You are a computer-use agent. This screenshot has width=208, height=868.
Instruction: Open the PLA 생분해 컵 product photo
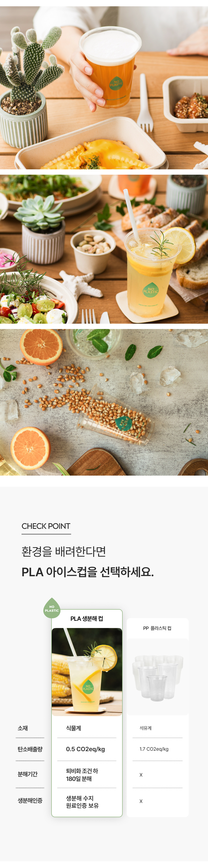[x=87, y=672]
